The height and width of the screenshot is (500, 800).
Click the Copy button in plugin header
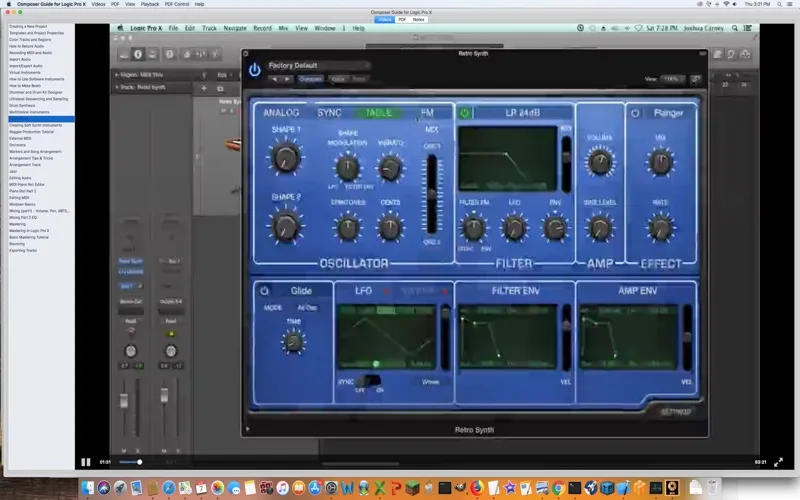click(338, 79)
